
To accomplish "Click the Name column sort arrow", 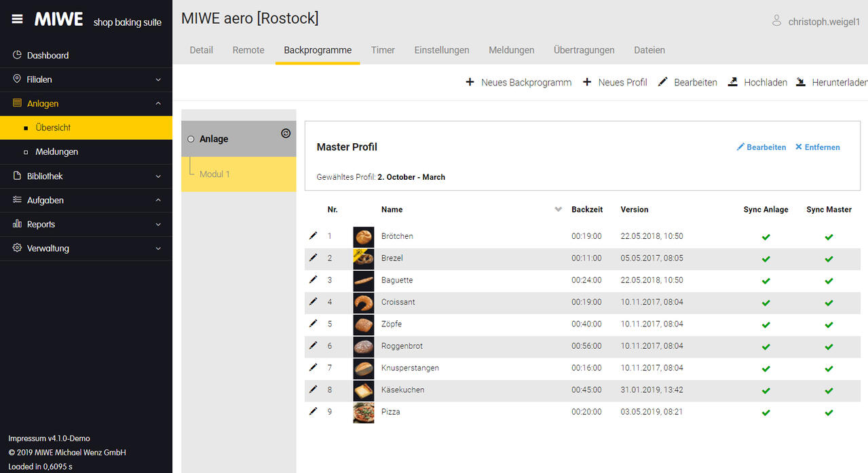I will pyautogui.click(x=559, y=210).
